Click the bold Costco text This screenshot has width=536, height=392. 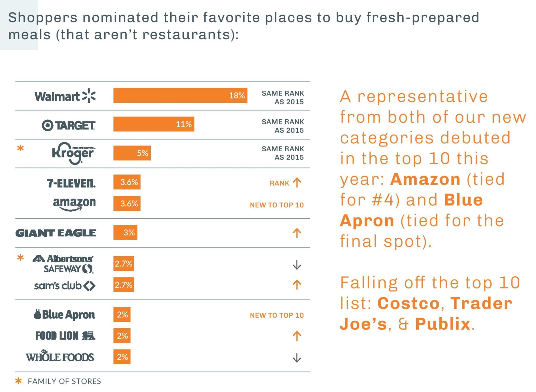pos(409,303)
